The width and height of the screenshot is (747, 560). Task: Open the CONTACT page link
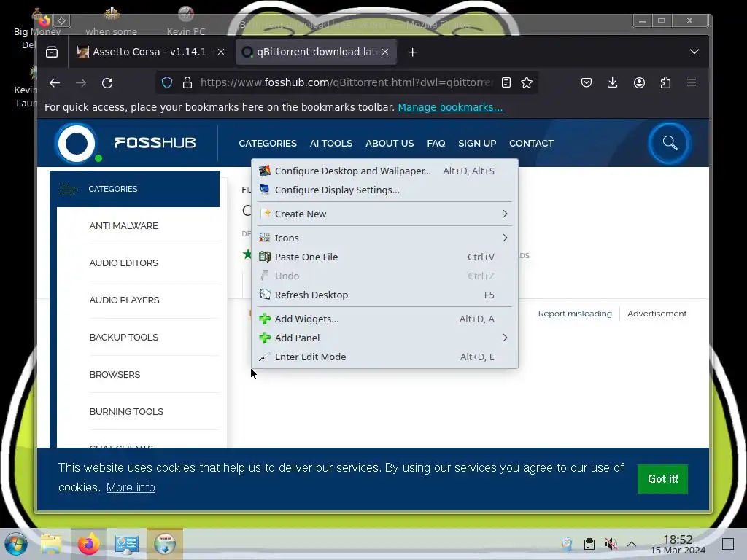(531, 144)
